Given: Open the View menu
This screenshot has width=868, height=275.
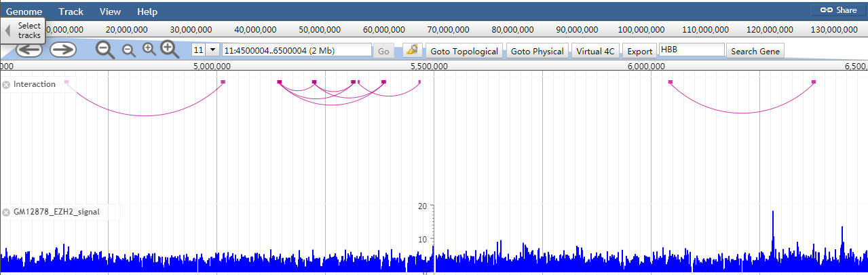Looking at the screenshot, I should [x=110, y=12].
